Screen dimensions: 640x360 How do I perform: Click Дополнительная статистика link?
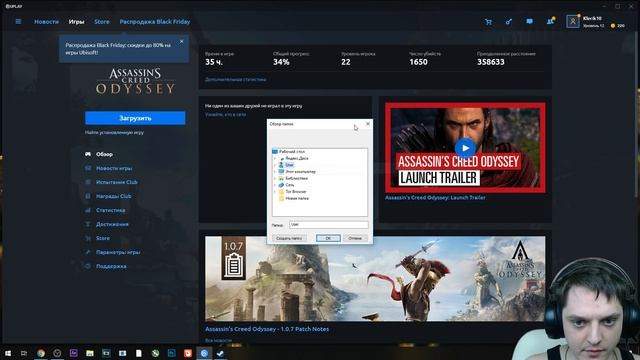236,80
